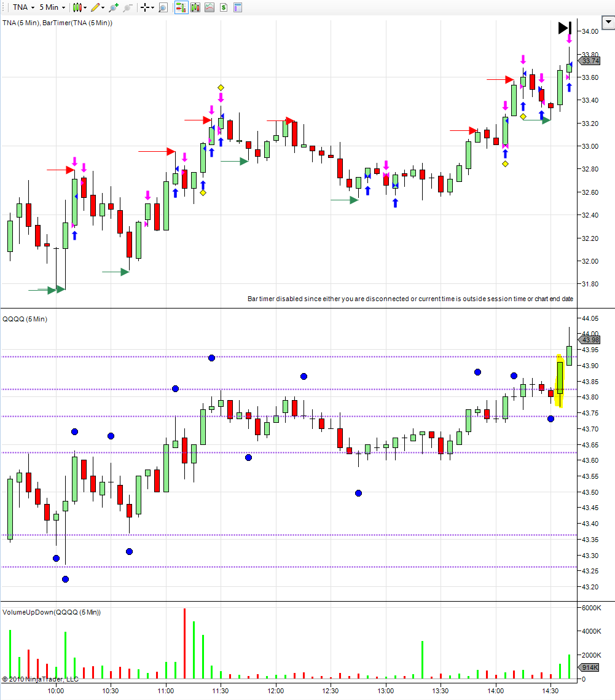Viewport: 615px width, 700px height.
Task: Open the TNA instrument selector dropdown
Action: [x=23, y=7]
